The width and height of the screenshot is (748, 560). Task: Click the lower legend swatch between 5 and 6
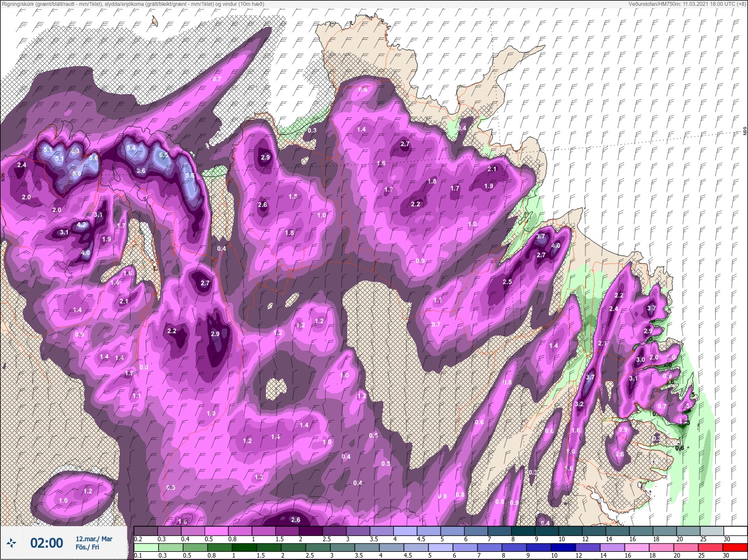[x=441, y=548]
